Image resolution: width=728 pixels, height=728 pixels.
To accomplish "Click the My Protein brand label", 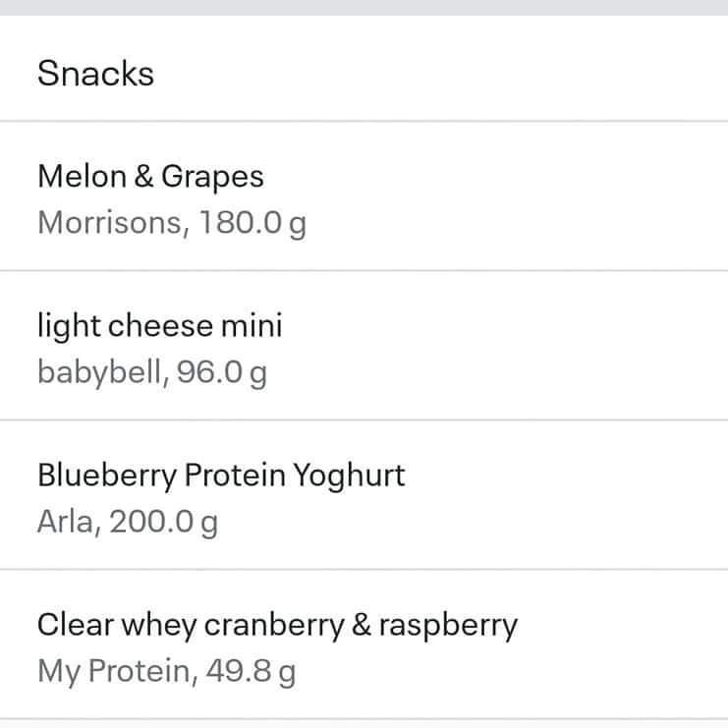I will 118,671.
